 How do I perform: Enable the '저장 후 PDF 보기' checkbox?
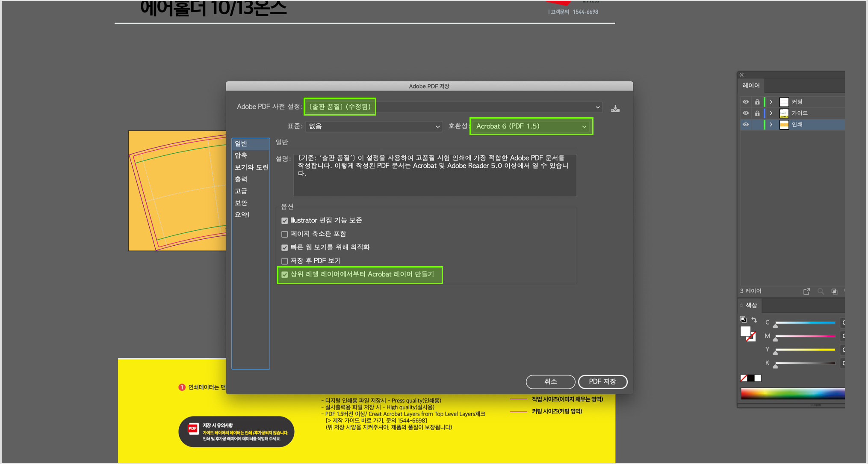(x=285, y=261)
